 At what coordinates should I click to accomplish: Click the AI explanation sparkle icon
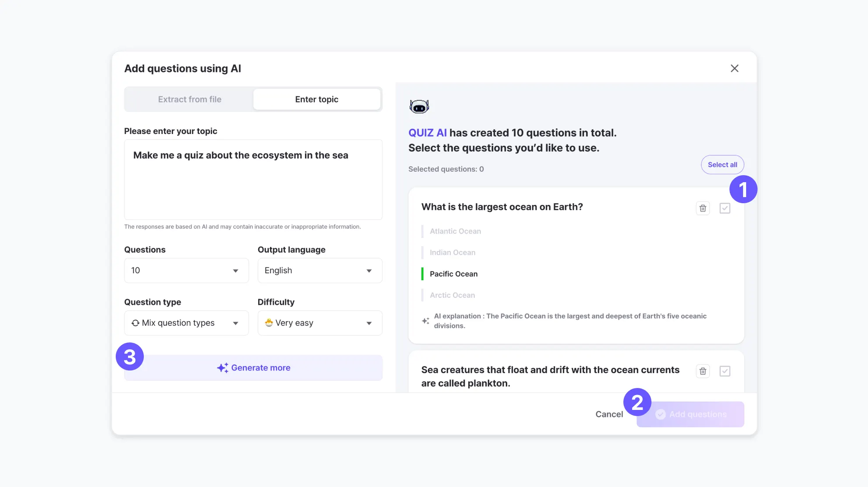coord(425,321)
